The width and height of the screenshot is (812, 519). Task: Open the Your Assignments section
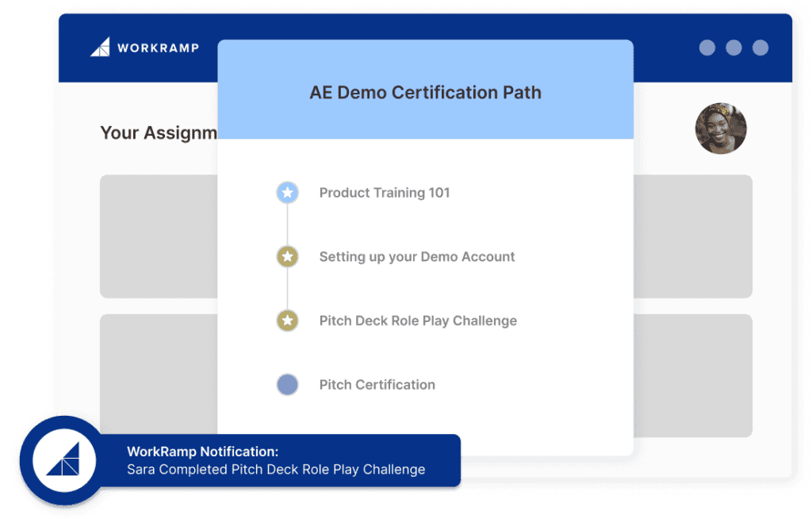(157, 133)
